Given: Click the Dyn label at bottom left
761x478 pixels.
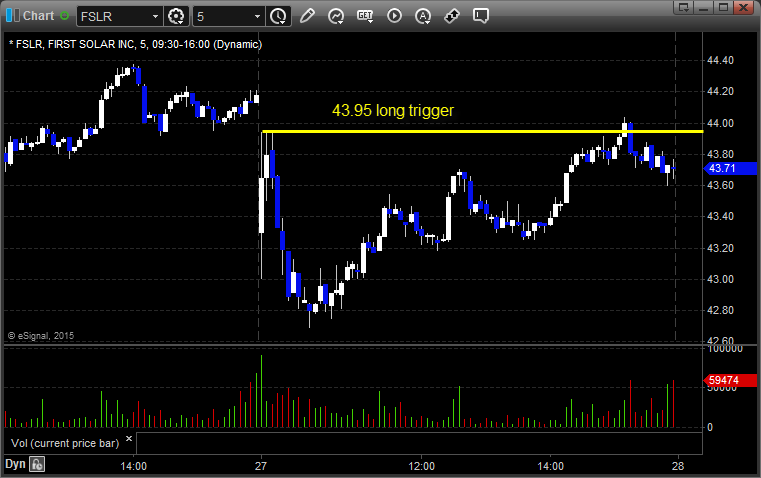Looking at the screenshot, I should tap(15, 464).
